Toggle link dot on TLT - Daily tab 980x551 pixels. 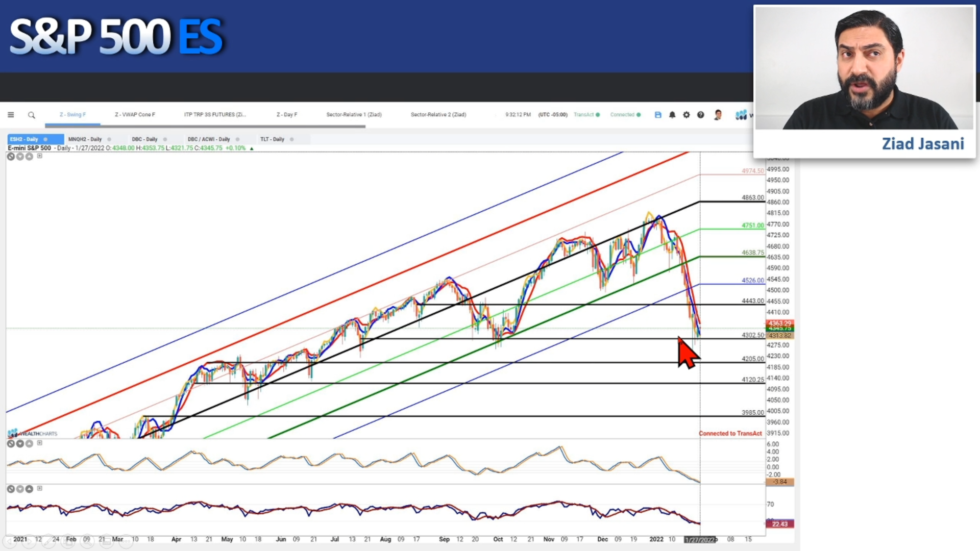coord(291,139)
